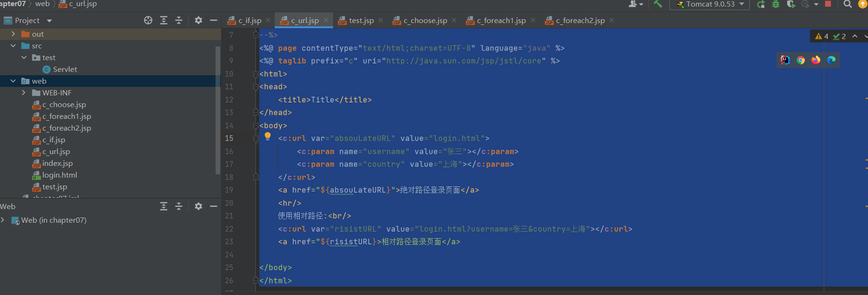Click the yellow lightbulb intention icon on line 15

click(268, 137)
